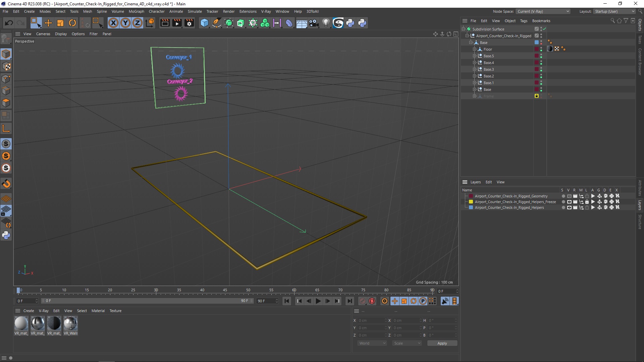Viewport: 644px width, 362px height.
Task: Switch to Texture mode
Action: coord(6,66)
